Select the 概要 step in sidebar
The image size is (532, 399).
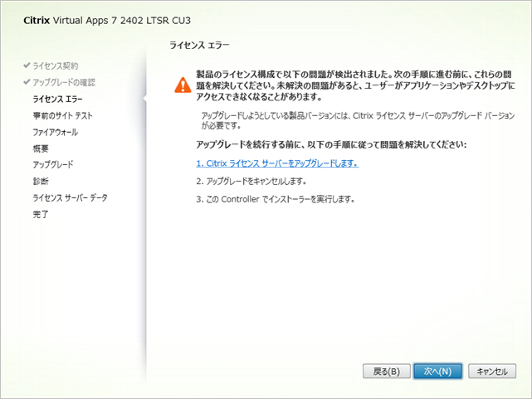[41, 148]
